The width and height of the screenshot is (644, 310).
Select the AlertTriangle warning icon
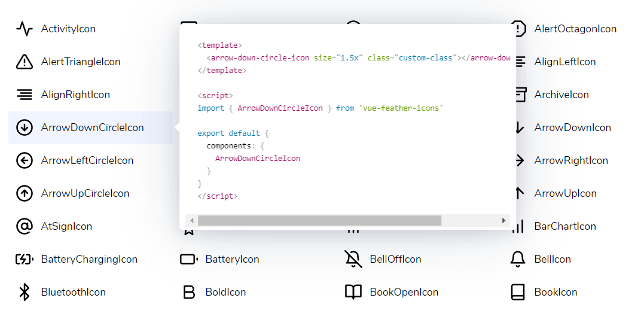(x=25, y=62)
